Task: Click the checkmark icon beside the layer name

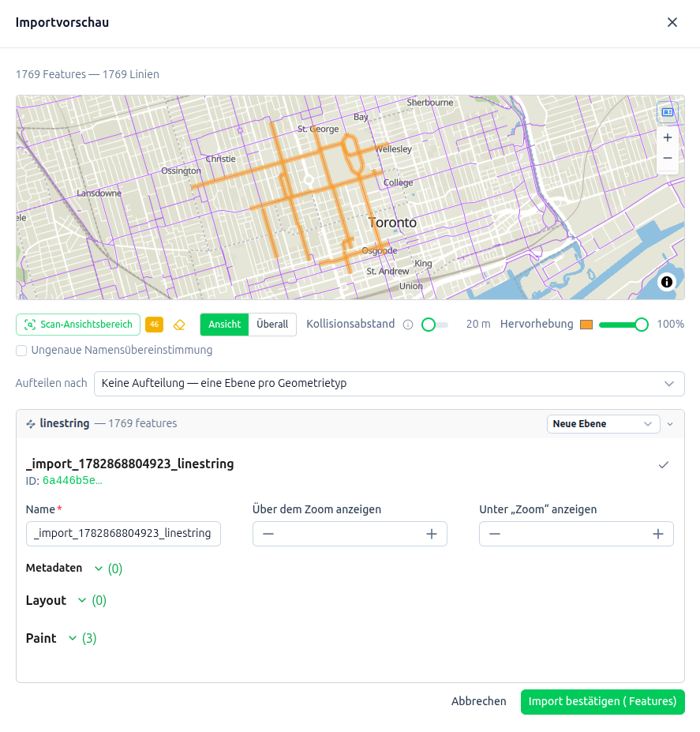Action: click(x=664, y=465)
